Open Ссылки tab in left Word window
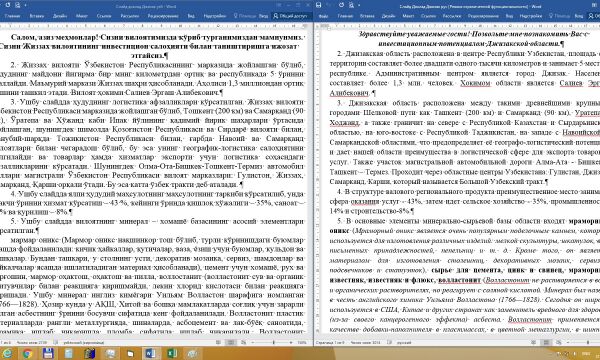 [x=104, y=16]
